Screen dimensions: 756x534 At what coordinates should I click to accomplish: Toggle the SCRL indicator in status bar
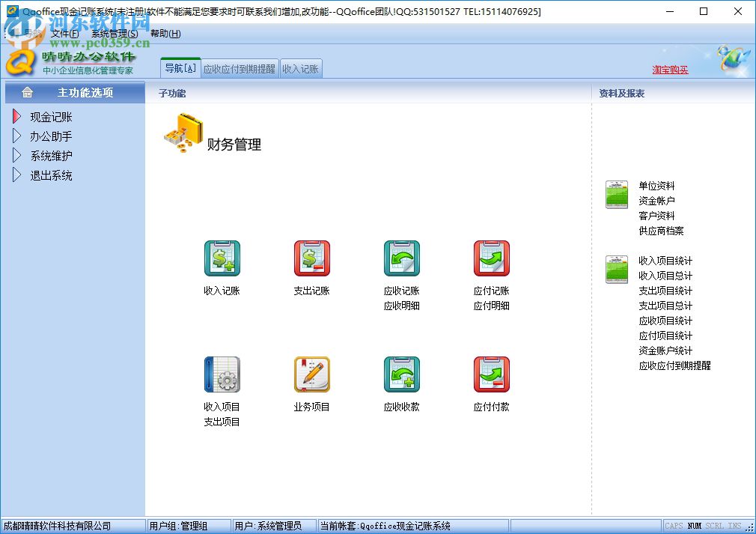[713, 525]
